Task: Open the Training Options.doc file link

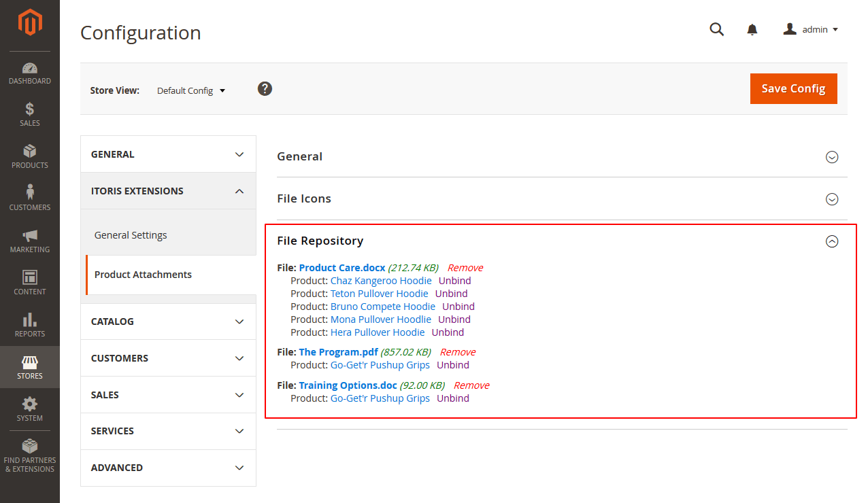Action: (x=348, y=385)
